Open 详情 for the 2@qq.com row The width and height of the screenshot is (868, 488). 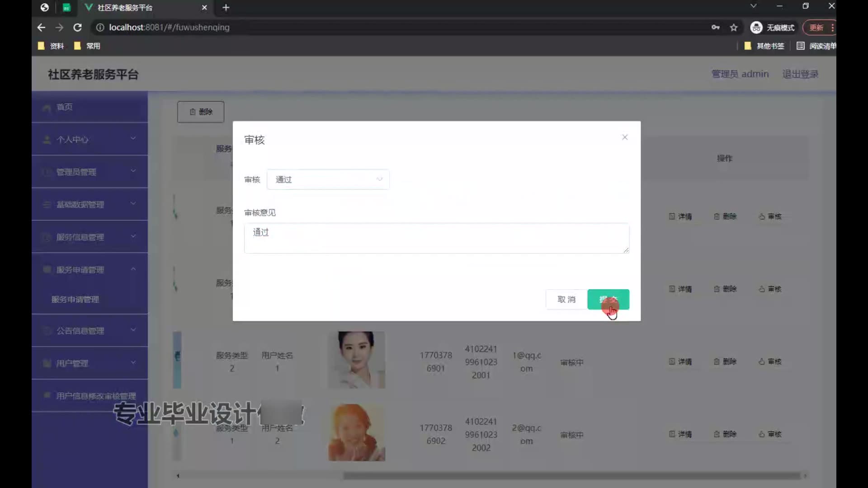click(680, 434)
